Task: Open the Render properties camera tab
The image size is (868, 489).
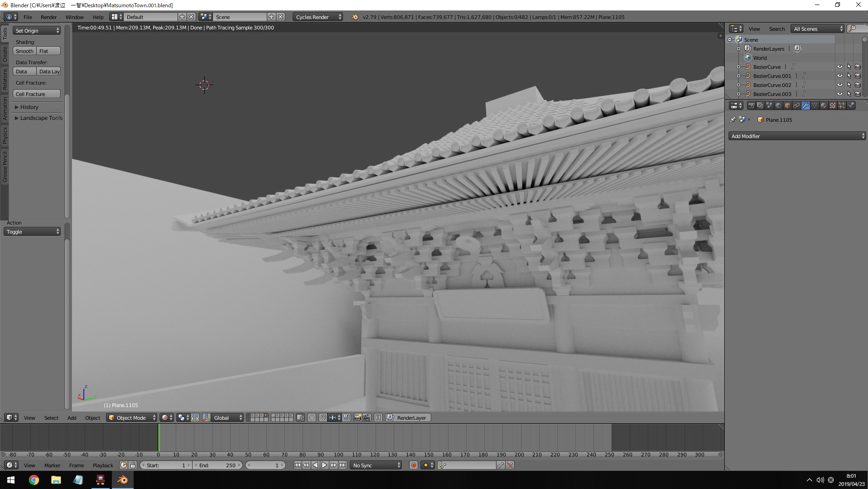Action: [751, 105]
